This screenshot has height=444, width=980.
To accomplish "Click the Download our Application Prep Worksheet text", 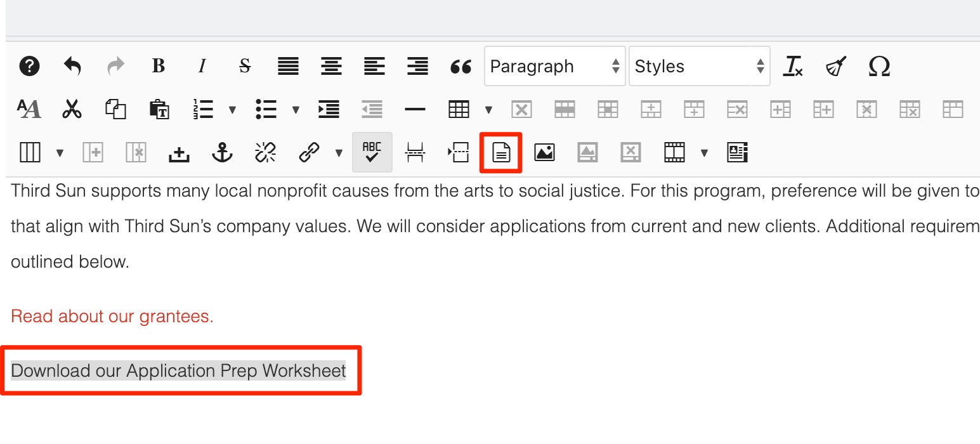I will pos(178,371).
